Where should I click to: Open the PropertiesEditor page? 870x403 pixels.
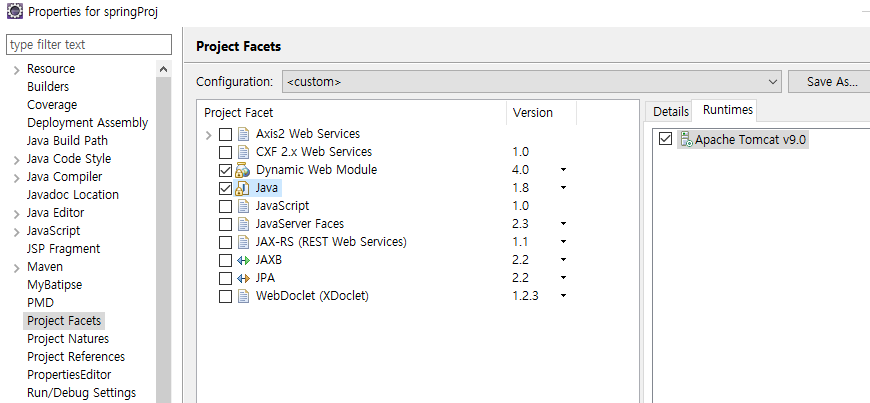pyautogui.click(x=69, y=375)
